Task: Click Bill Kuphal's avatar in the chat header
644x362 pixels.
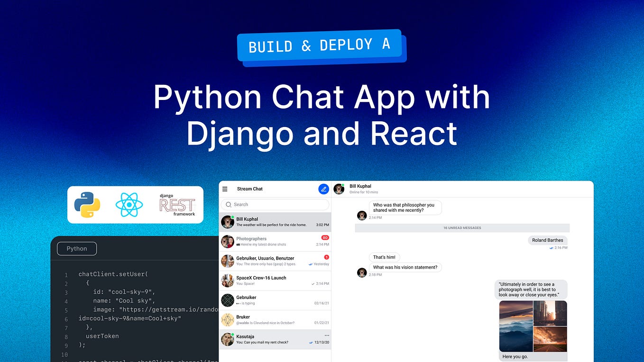Action: tap(339, 189)
